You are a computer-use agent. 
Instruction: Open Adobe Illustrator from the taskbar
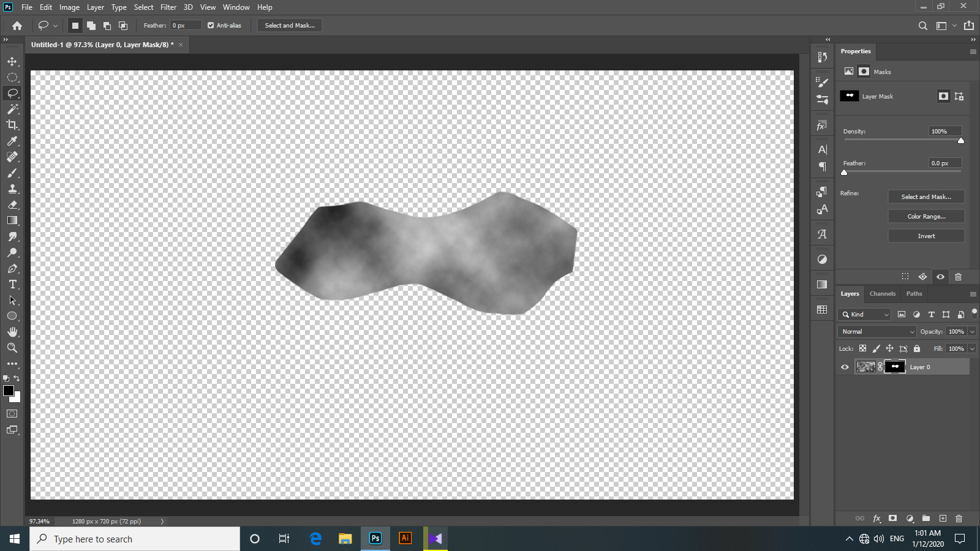405,538
